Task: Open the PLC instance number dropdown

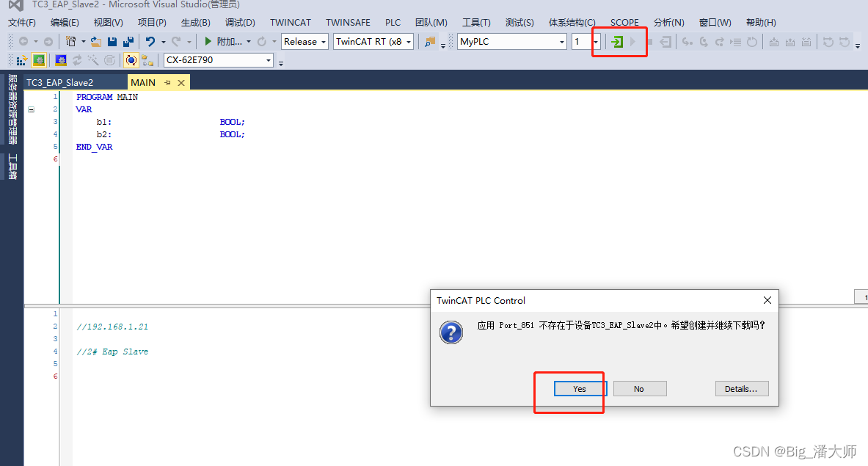Action: click(x=596, y=42)
